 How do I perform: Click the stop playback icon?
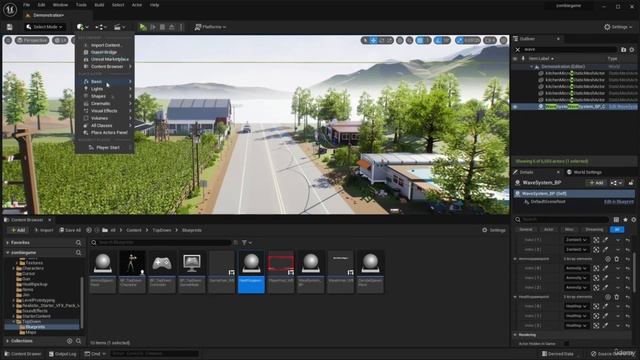click(x=162, y=27)
